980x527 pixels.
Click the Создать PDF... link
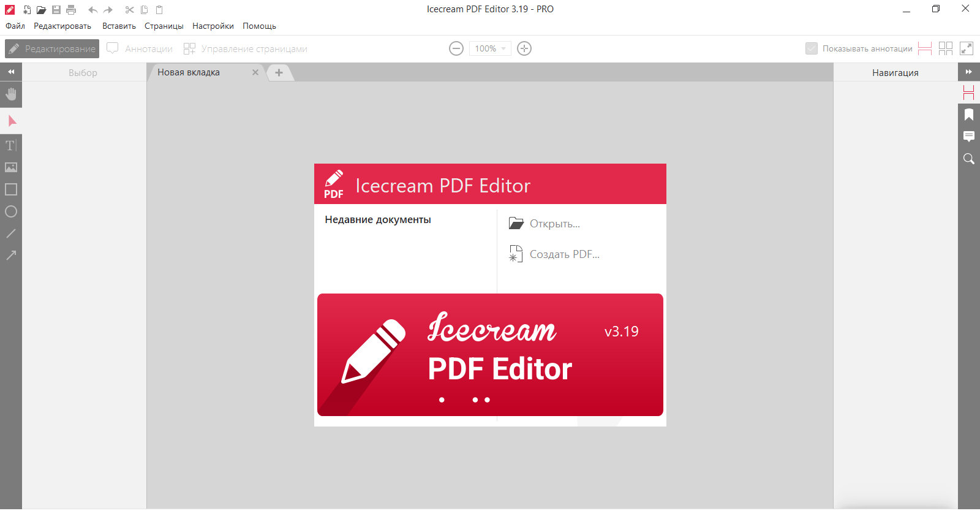coord(554,254)
